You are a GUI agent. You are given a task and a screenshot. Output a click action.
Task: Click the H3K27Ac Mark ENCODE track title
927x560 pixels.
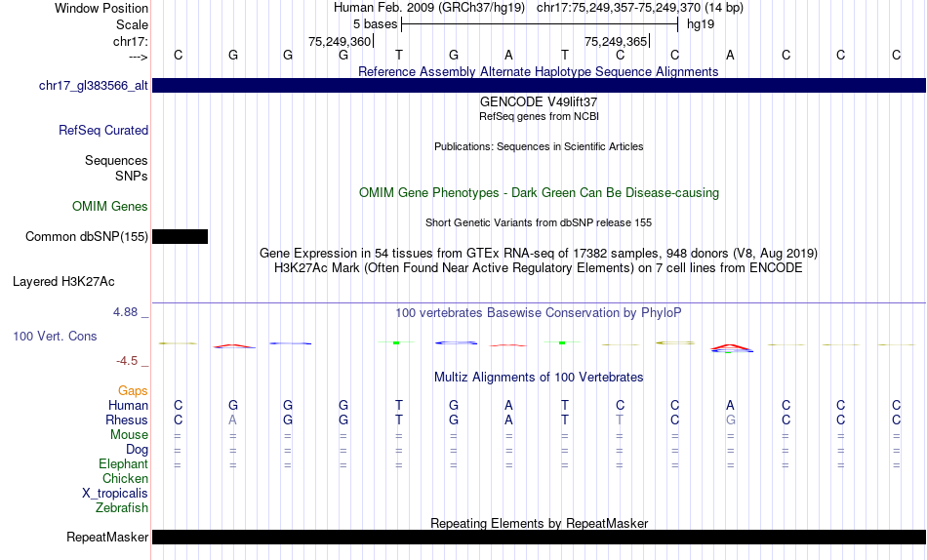539,268
